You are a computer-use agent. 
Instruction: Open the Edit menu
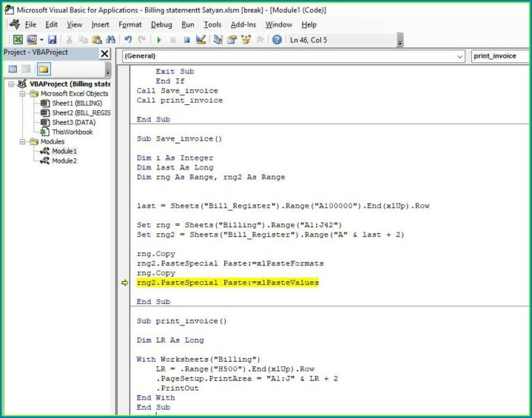[51, 24]
